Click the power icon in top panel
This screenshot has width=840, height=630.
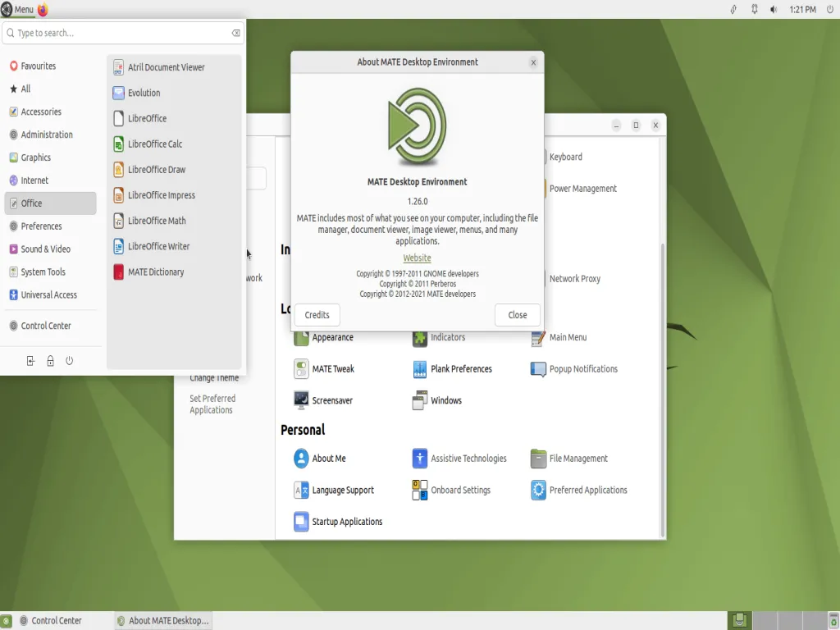pos(830,9)
